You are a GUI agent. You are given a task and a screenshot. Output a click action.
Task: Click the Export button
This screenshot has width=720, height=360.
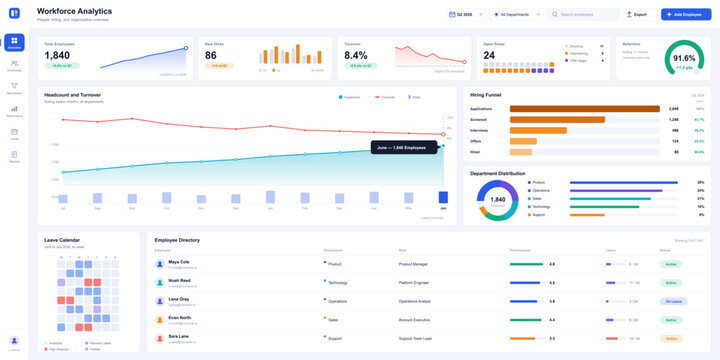click(640, 15)
